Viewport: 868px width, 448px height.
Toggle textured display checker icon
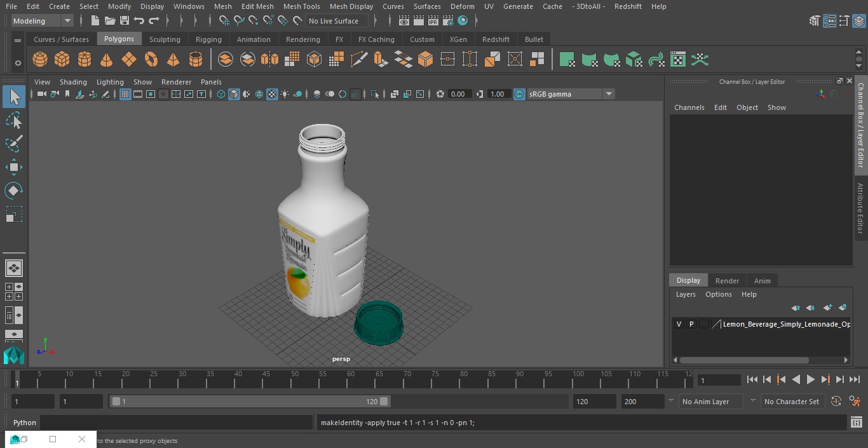click(x=272, y=94)
